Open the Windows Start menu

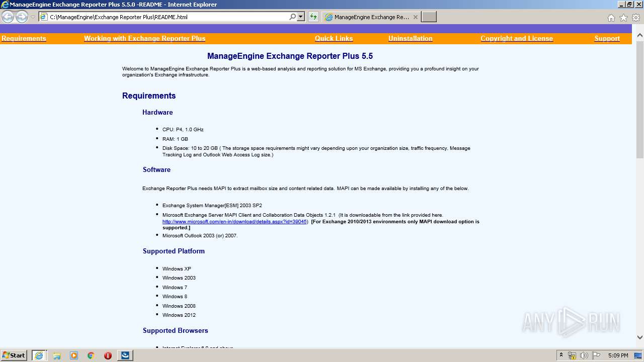pyautogui.click(x=14, y=355)
